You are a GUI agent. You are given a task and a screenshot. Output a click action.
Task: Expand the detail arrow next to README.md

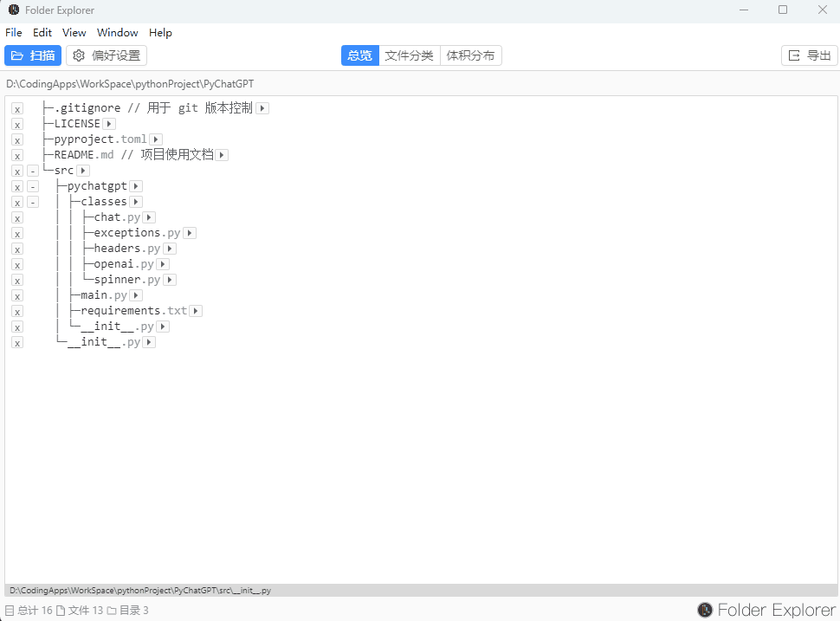click(x=222, y=154)
